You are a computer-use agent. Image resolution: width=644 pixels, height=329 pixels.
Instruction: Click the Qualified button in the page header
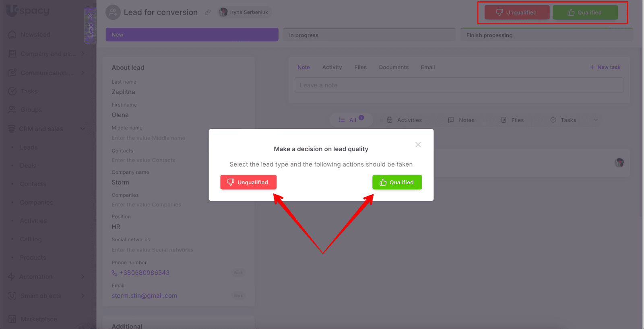(585, 12)
